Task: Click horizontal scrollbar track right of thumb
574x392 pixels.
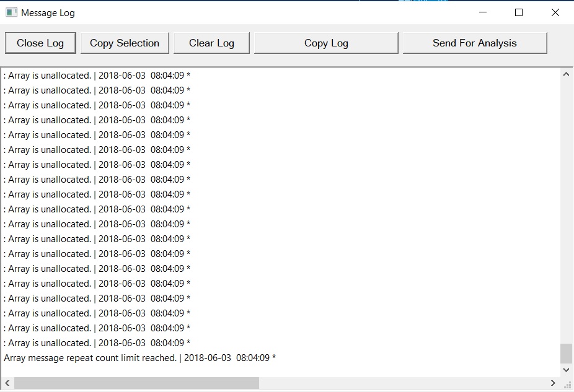Action: [403, 384]
